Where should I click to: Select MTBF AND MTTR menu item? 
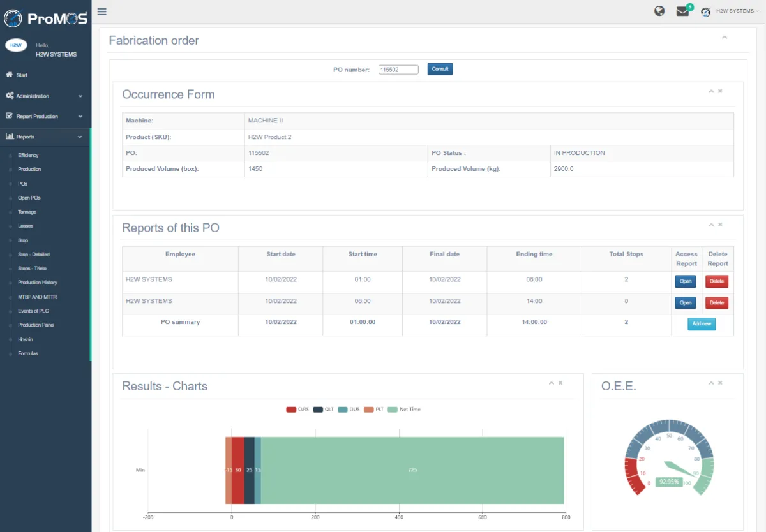37,297
